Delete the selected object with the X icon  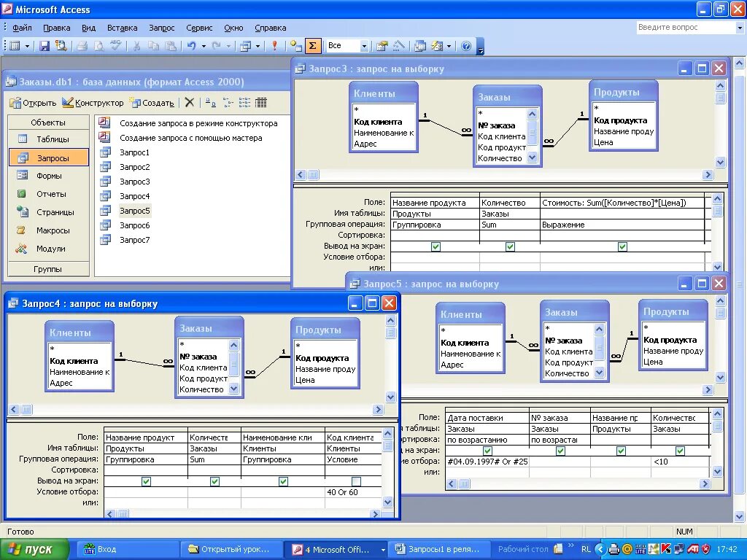(190, 102)
